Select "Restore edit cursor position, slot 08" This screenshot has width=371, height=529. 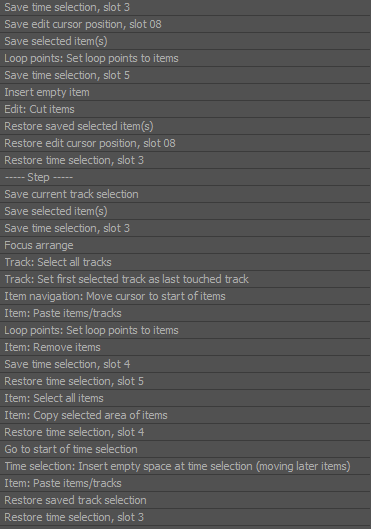click(185, 143)
